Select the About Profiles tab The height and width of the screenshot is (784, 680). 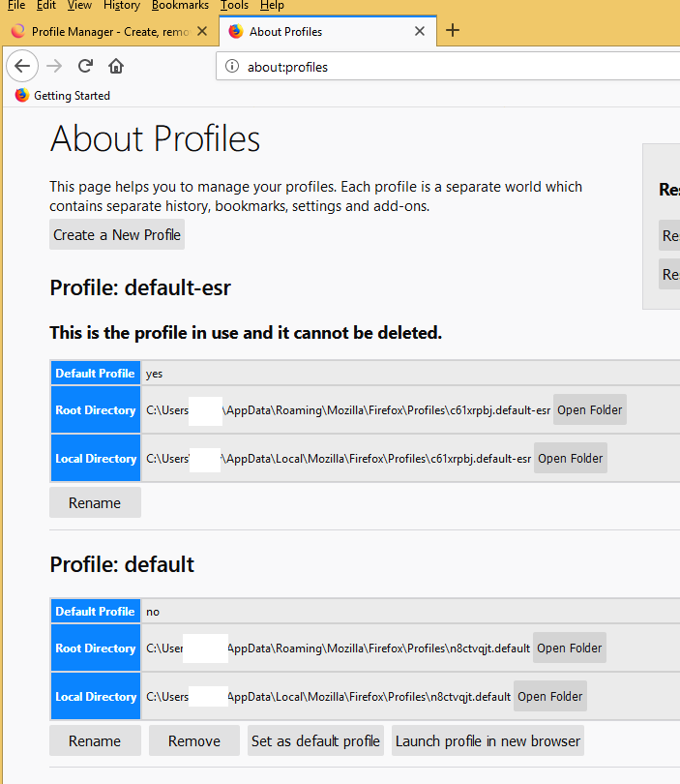click(327, 32)
